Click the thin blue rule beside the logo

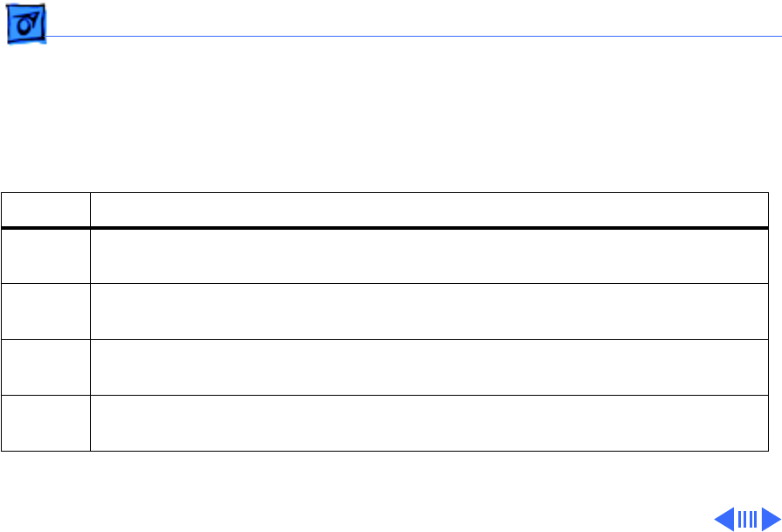pyautogui.click(x=411, y=37)
